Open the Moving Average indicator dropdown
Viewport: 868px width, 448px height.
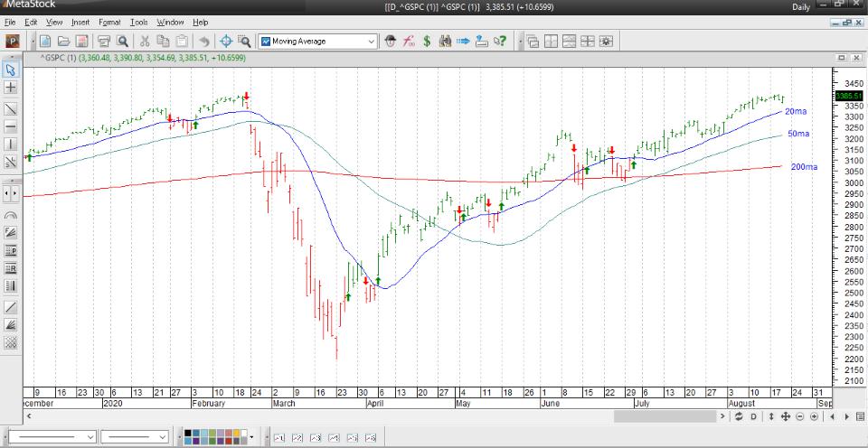point(372,42)
